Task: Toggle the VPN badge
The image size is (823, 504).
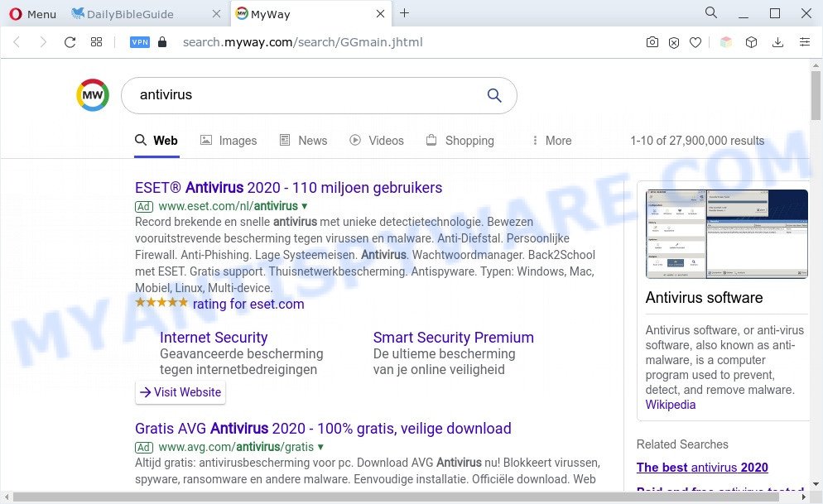Action: pyautogui.click(x=140, y=42)
